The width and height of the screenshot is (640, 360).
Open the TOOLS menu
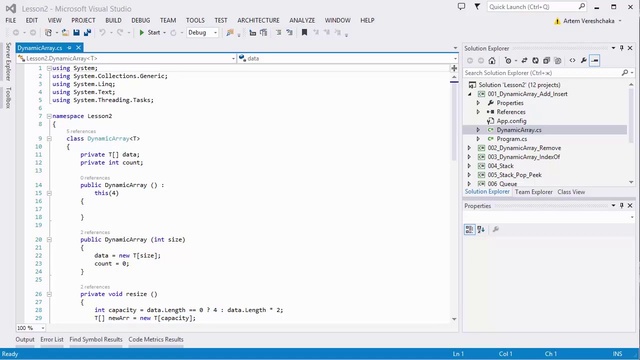[x=195, y=20]
